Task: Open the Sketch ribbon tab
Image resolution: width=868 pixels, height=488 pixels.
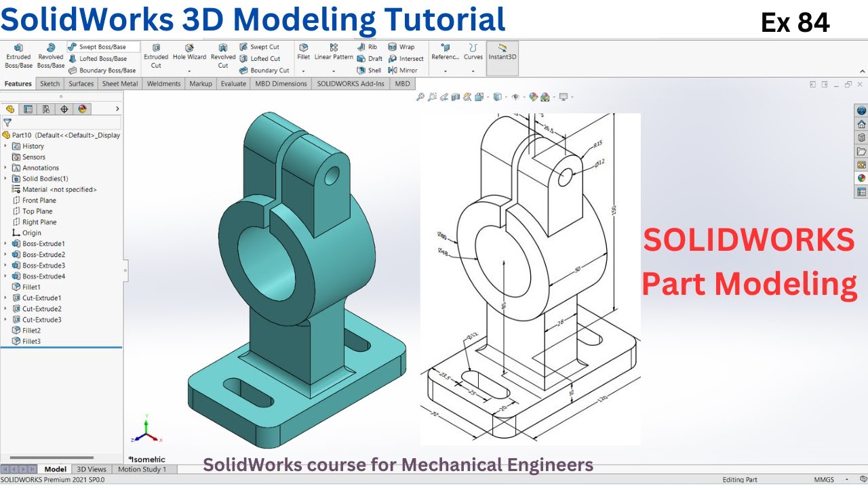Action: [50, 84]
